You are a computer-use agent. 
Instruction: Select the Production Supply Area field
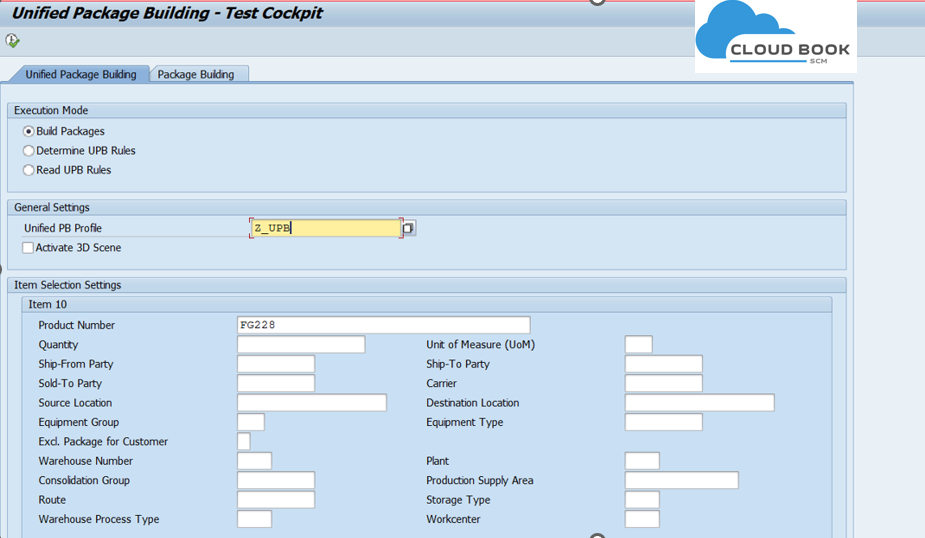tap(681, 481)
